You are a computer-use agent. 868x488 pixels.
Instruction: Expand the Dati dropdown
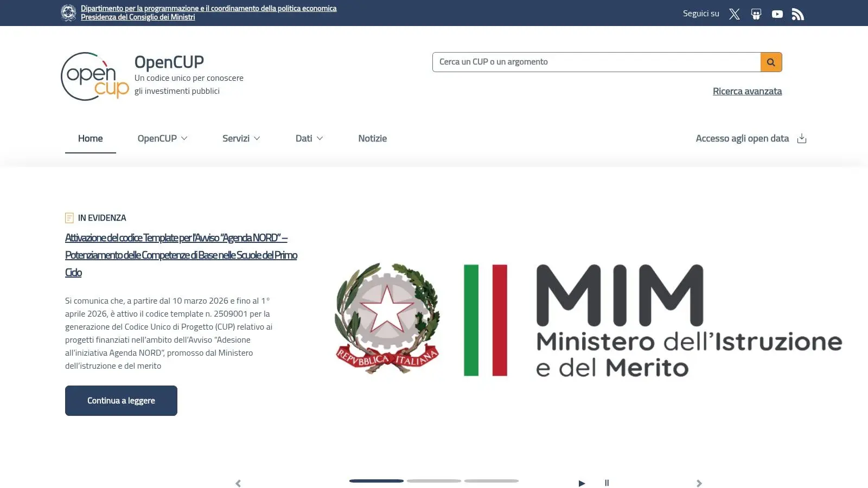tap(309, 138)
